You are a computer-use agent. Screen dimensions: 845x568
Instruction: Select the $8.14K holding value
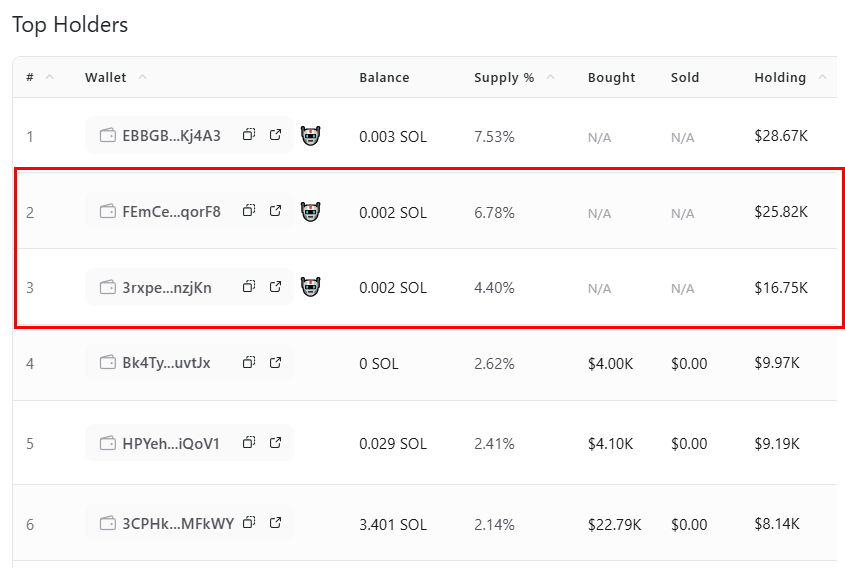click(777, 523)
